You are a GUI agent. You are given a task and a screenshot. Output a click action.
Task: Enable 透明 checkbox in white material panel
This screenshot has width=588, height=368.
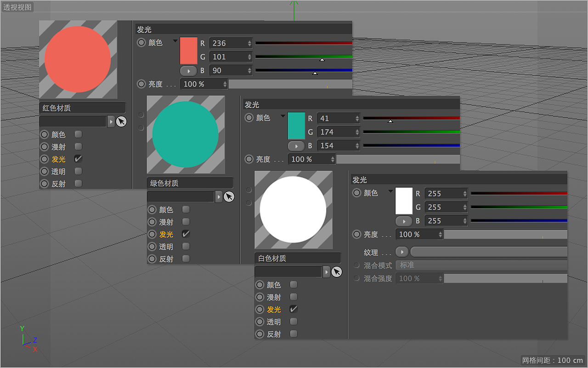tap(294, 322)
